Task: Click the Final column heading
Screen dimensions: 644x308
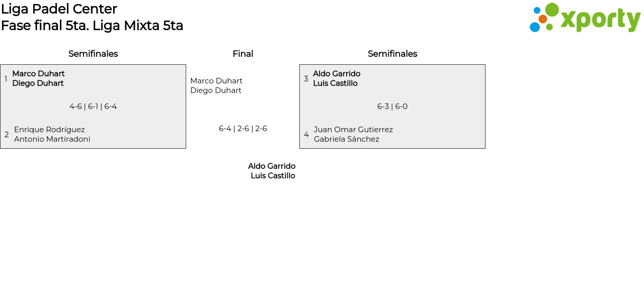Action: 243,54
